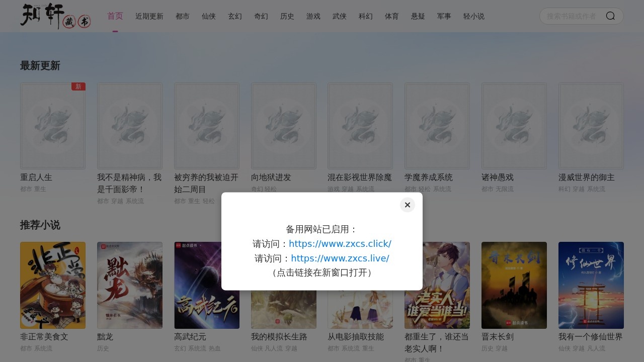Open 我有一个修仙世界 book cover
The height and width of the screenshot is (362, 644).
pos(591,285)
